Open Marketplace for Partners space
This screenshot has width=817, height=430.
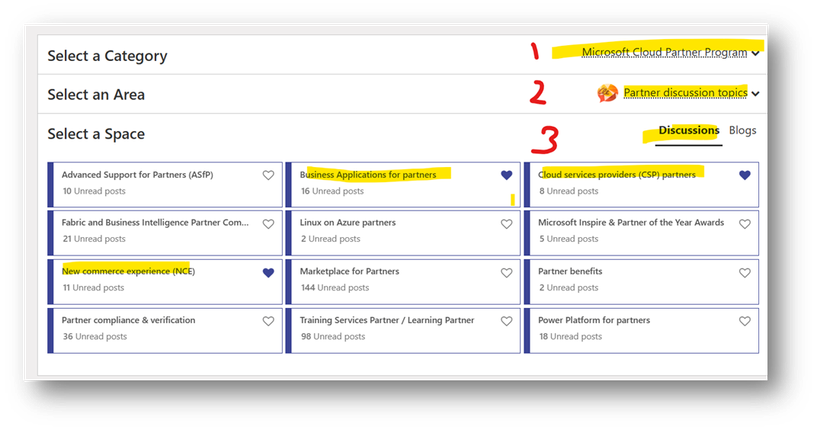403,282
